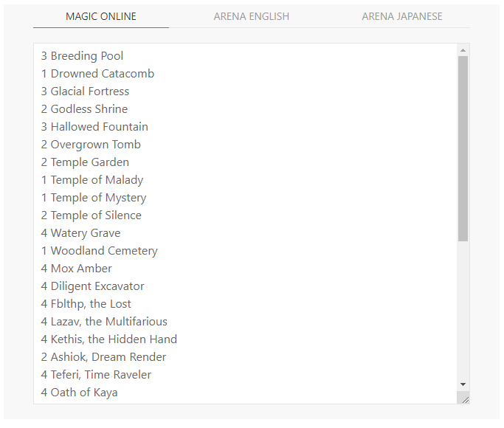Viewport: 504px width, 428px height.
Task: Click the '3 Breeding Pool' line
Action: click(82, 56)
